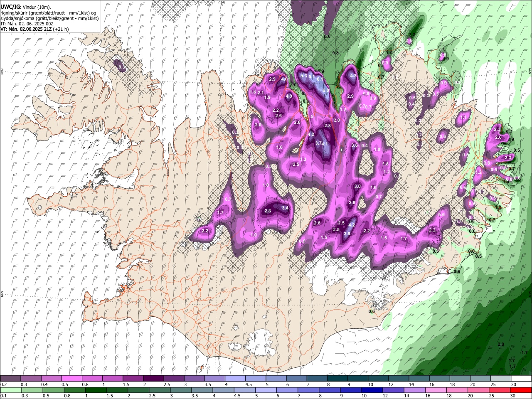532x399 pixels.
Task: Click the 3.0 snowfall value on the map
Action: tap(357, 187)
